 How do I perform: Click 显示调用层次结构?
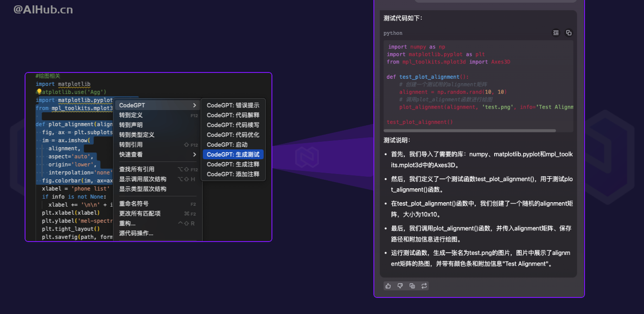tap(158, 179)
